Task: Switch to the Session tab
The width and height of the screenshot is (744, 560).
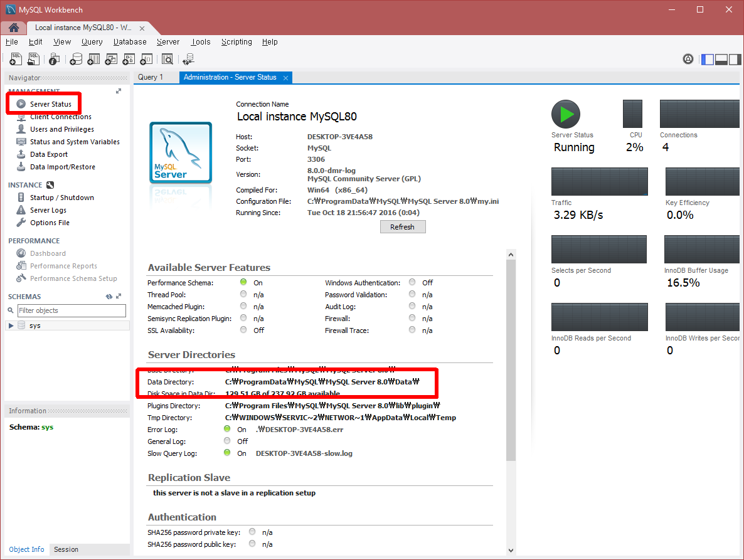Action: point(66,549)
